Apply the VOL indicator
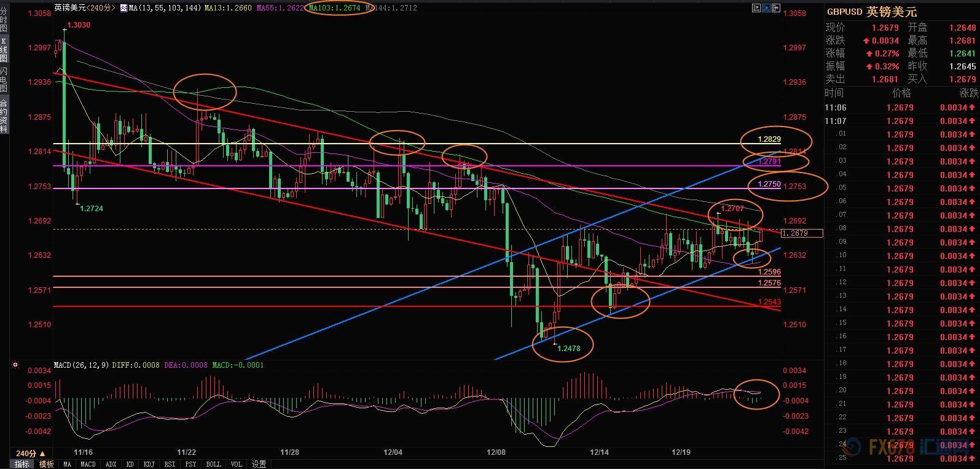 pyautogui.click(x=237, y=464)
